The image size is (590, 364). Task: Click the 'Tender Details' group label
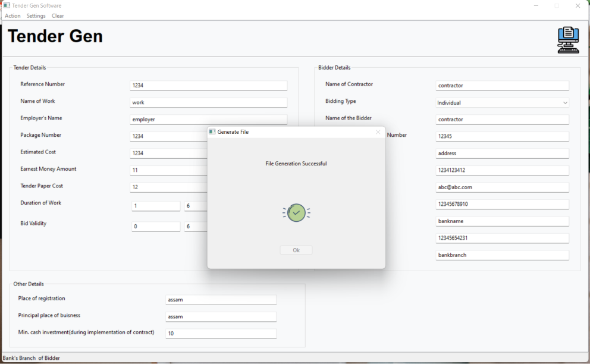[x=30, y=67]
